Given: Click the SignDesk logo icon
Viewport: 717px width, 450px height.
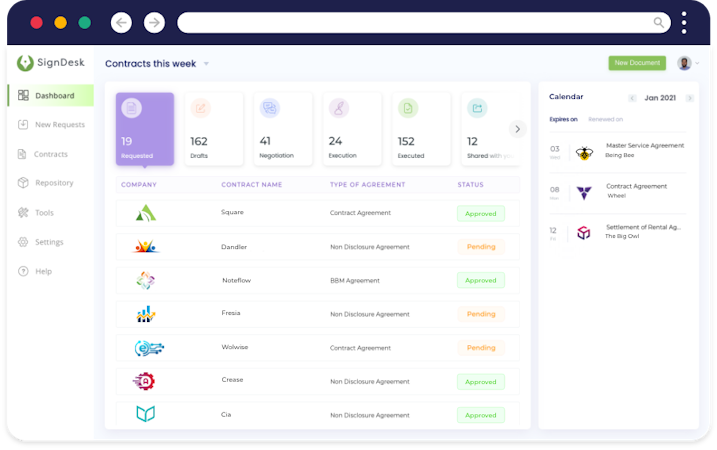Looking at the screenshot, I should (x=25, y=63).
